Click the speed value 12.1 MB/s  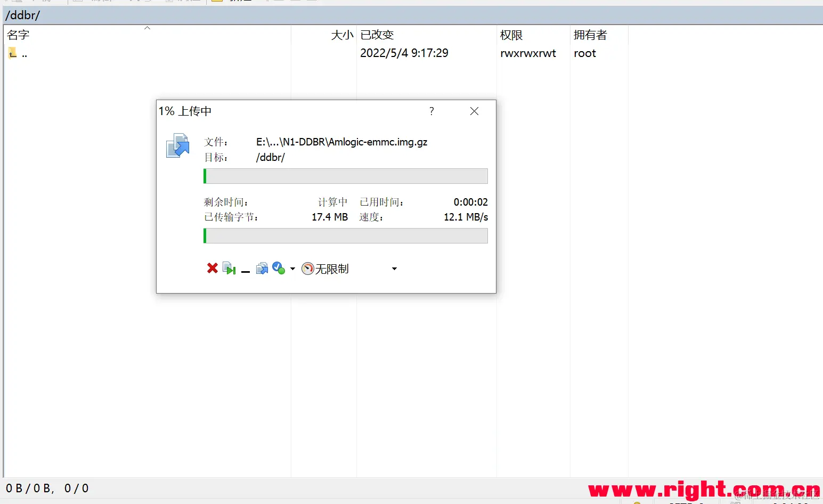(466, 217)
